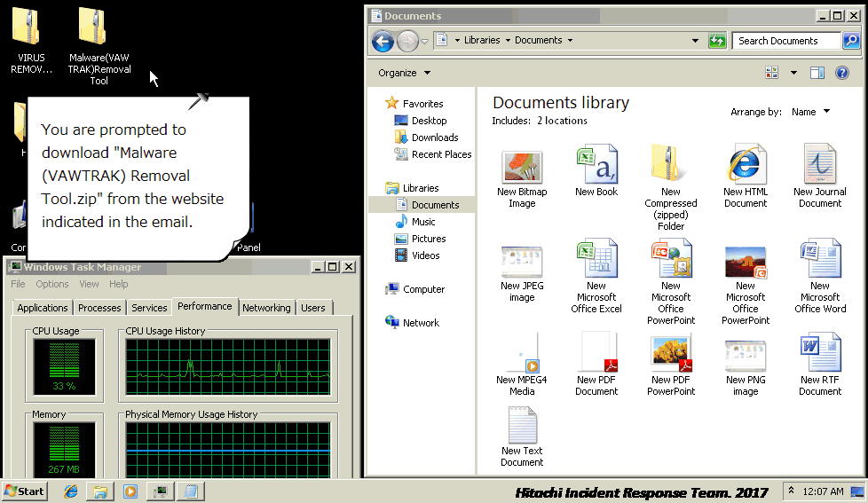Screen dimensions: 868x503
Task: Open the Task Manager Help menu
Action: 118,284
